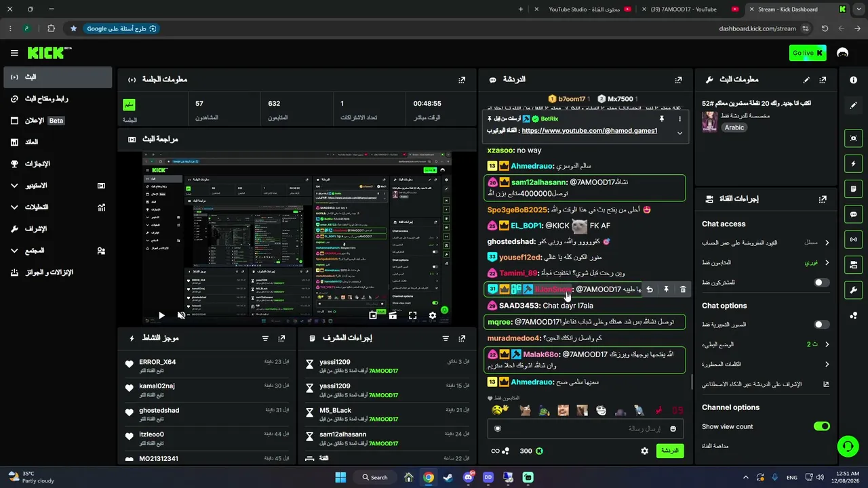The image size is (868, 488).
Task: Toggle the subscribers-only chat switch
Action: tap(821, 283)
